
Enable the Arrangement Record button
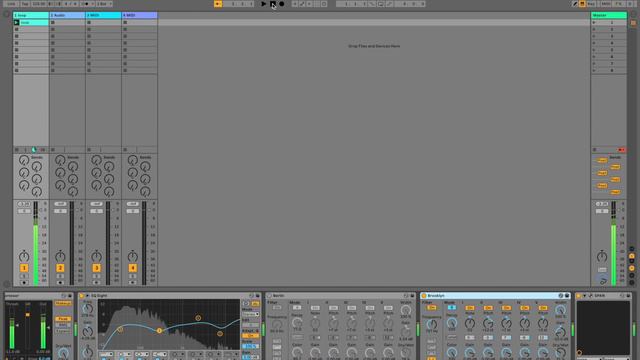(282, 4)
